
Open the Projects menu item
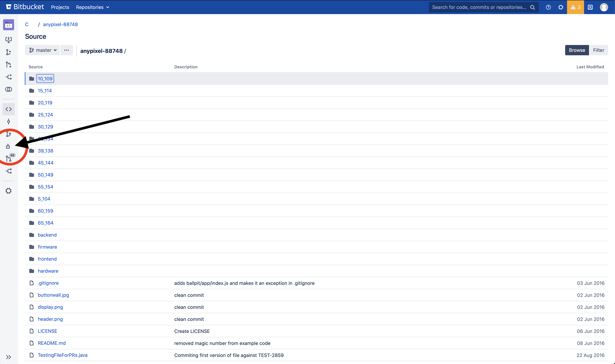click(60, 7)
